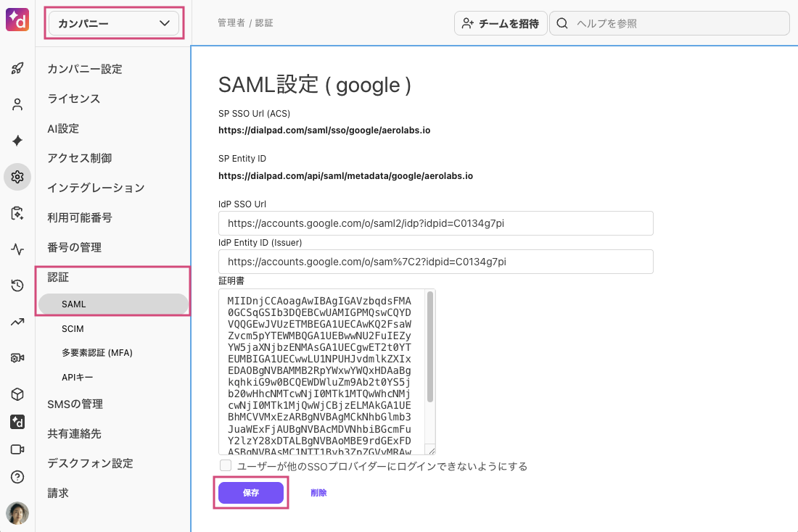Expand the カンパニー dropdown selector
The width and height of the screenshot is (798, 532).
(x=113, y=24)
